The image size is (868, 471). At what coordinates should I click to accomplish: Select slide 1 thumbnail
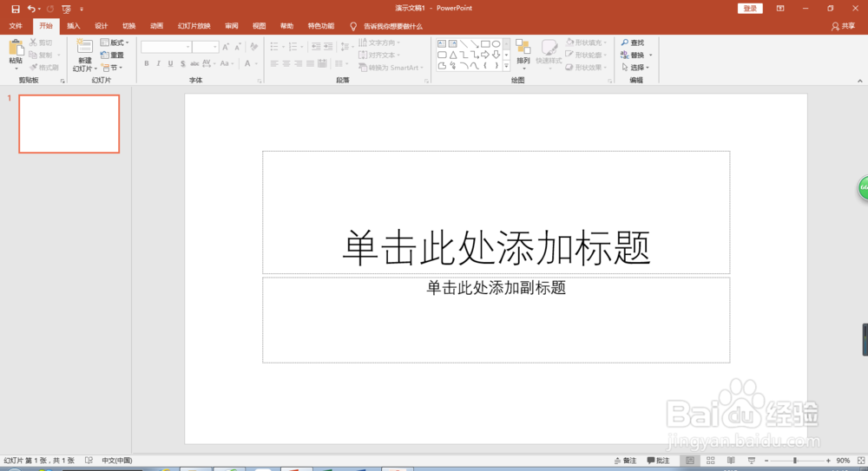point(69,124)
